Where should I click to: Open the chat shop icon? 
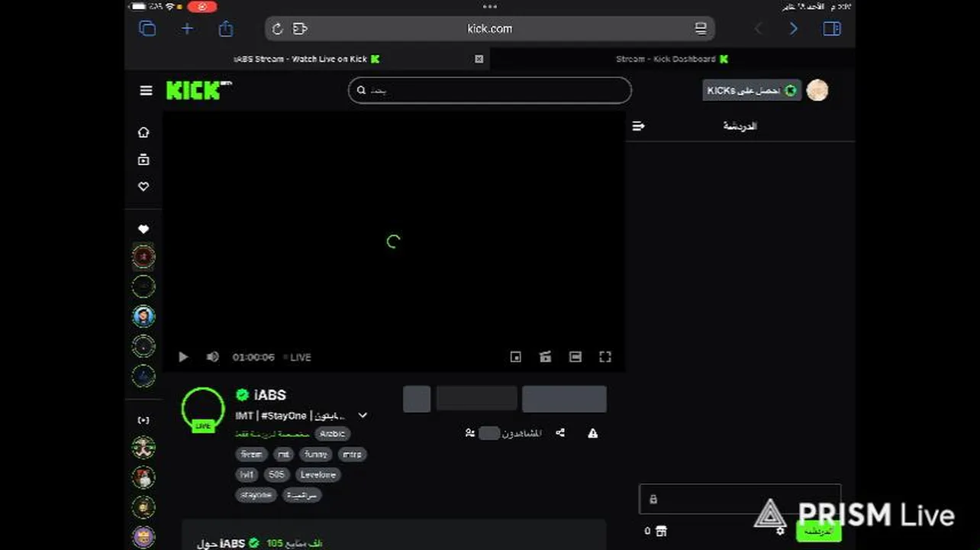coord(661,531)
